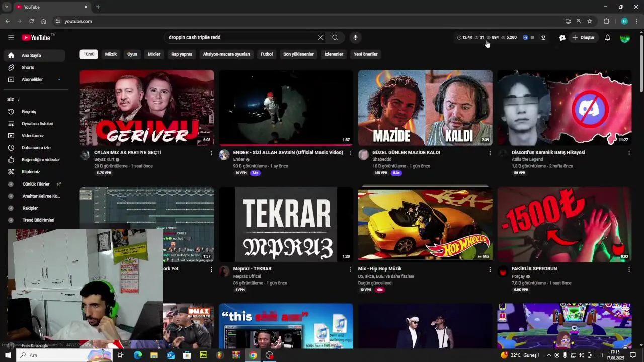
Task: Click the 13.4K clock stat
Action: point(465,38)
